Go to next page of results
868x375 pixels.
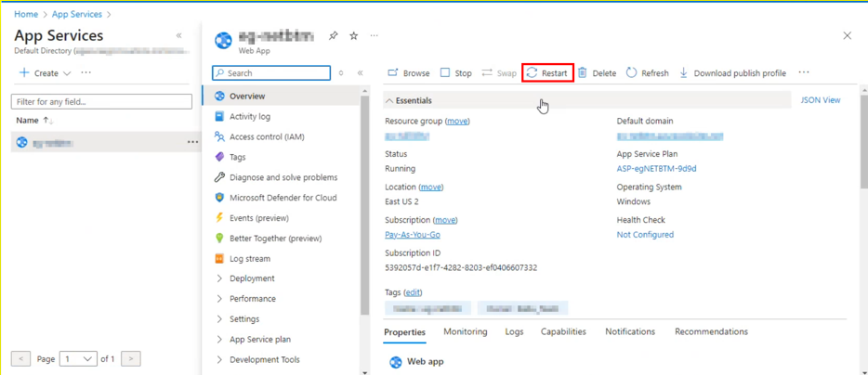(131, 359)
